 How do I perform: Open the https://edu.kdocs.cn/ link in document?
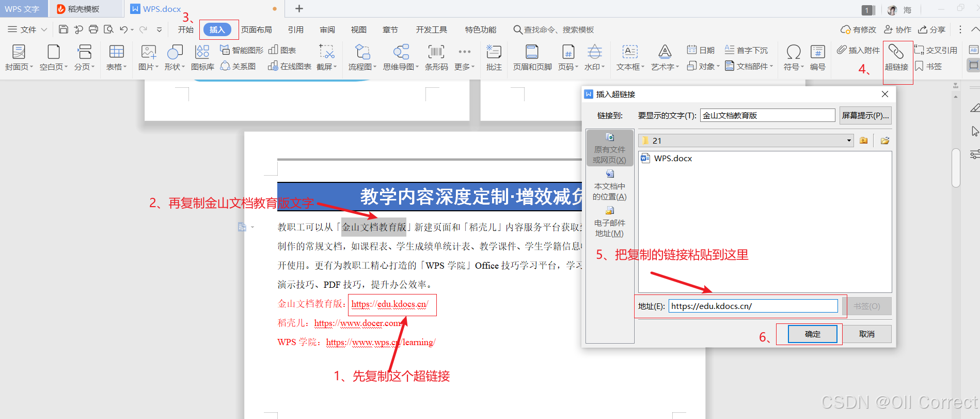click(x=390, y=304)
